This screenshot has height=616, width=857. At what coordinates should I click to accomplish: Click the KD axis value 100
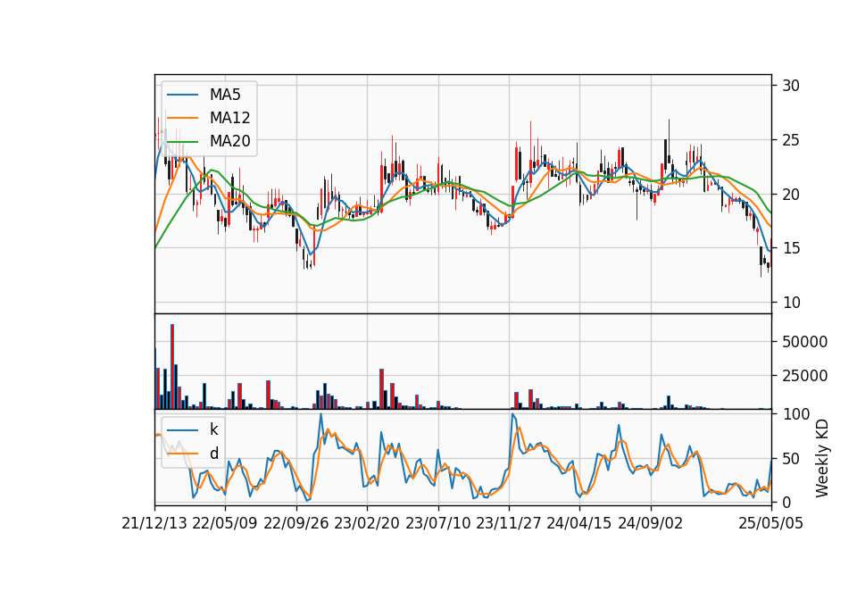(795, 414)
